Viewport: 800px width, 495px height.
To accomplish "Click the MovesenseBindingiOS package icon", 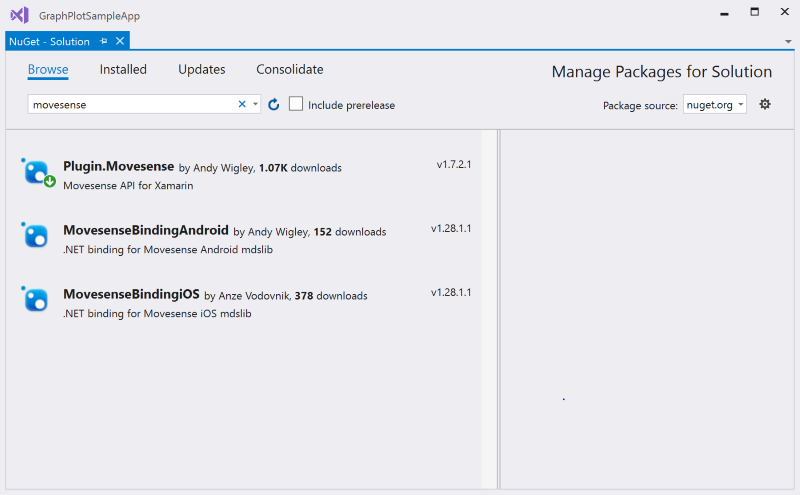I will click(35, 300).
